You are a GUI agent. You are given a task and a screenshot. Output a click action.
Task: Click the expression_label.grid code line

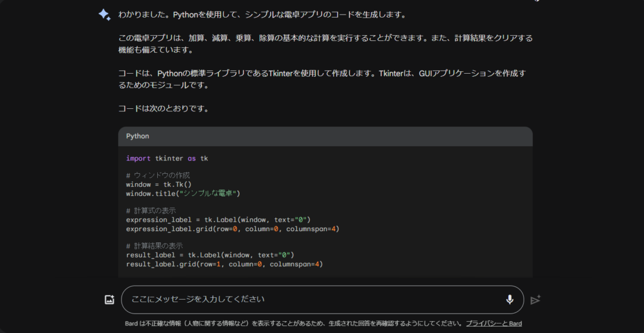click(233, 229)
